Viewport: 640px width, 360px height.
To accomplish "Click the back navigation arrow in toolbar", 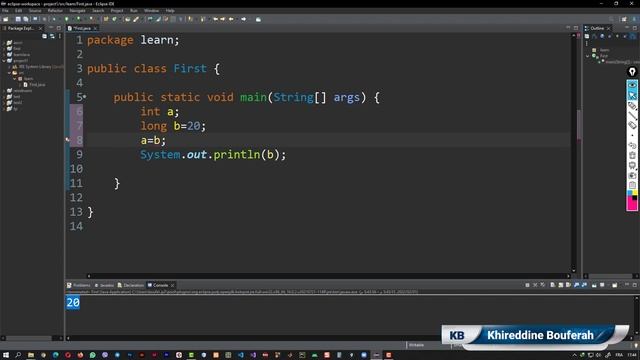I will click(231, 19).
